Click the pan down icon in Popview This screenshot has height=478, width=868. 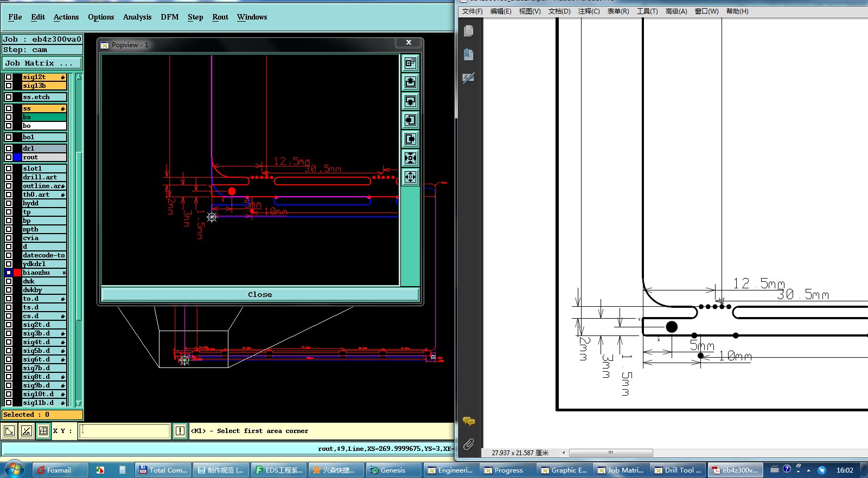point(410,101)
